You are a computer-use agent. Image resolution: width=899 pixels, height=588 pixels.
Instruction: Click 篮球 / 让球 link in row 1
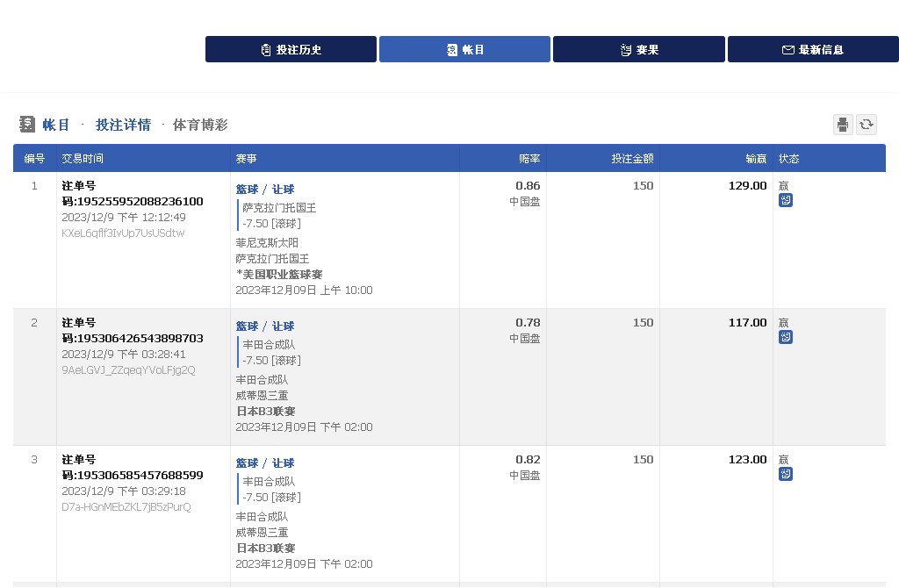coord(265,189)
